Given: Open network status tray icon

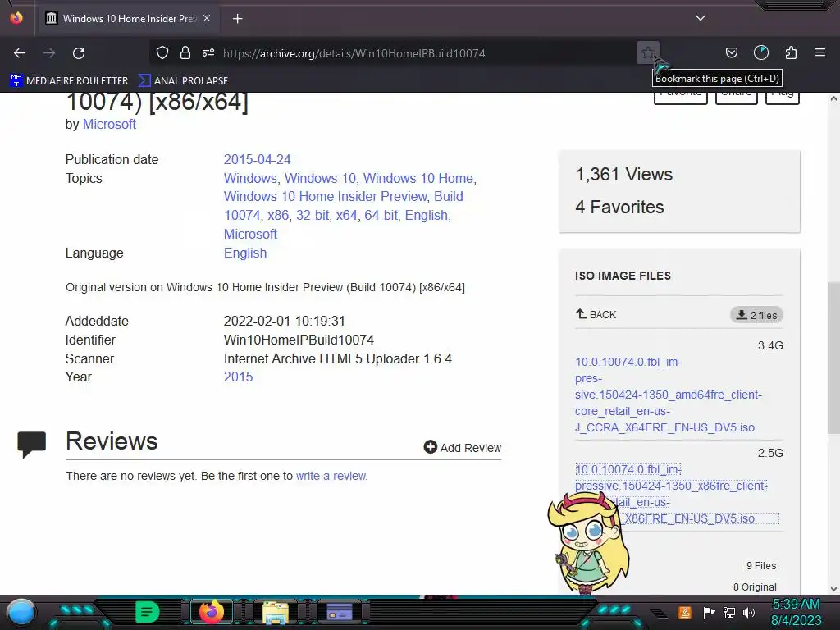Looking at the screenshot, I should 728,612.
